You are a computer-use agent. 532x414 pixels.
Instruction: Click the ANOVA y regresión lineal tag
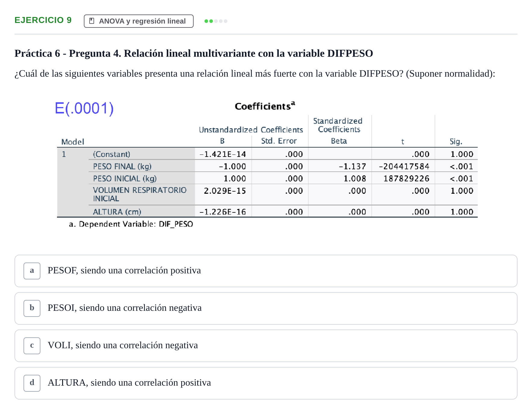pyautogui.click(x=138, y=21)
